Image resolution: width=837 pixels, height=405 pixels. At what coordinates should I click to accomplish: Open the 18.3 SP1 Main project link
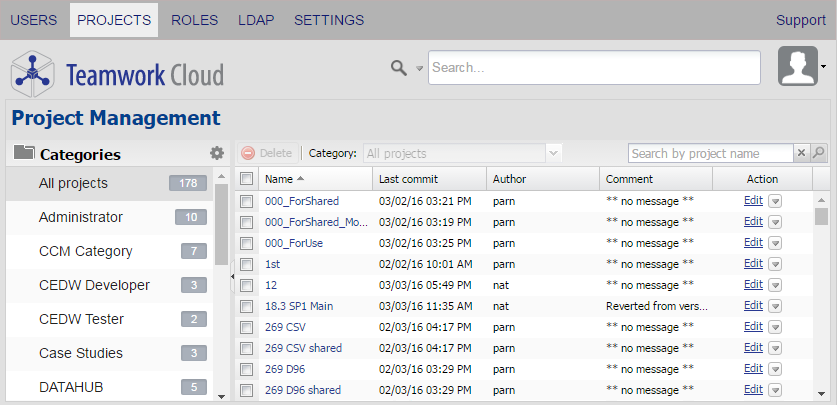[299, 306]
